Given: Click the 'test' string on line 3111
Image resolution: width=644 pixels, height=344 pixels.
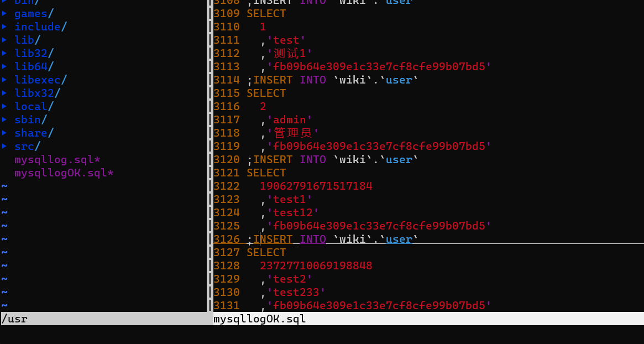Looking at the screenshot, I should click(286, 40).
